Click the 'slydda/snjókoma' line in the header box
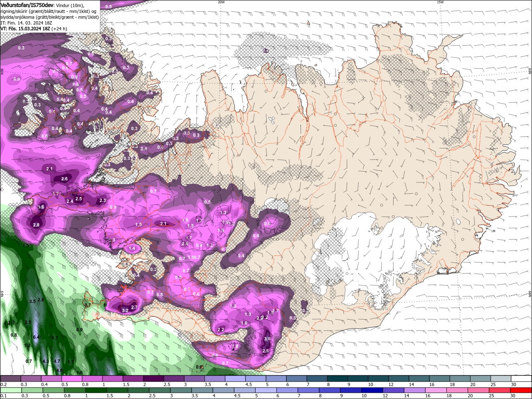 point(49,17)
